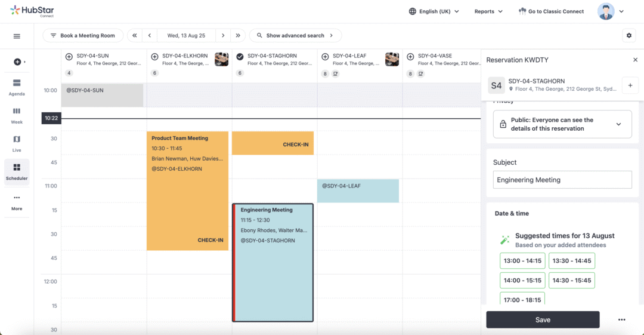Click CHECK-IN on Product Team Meeting

(x=210, y=240)
